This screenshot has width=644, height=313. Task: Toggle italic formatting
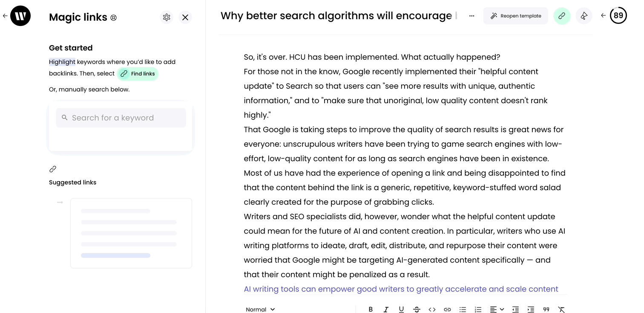[x=386, y=310]
